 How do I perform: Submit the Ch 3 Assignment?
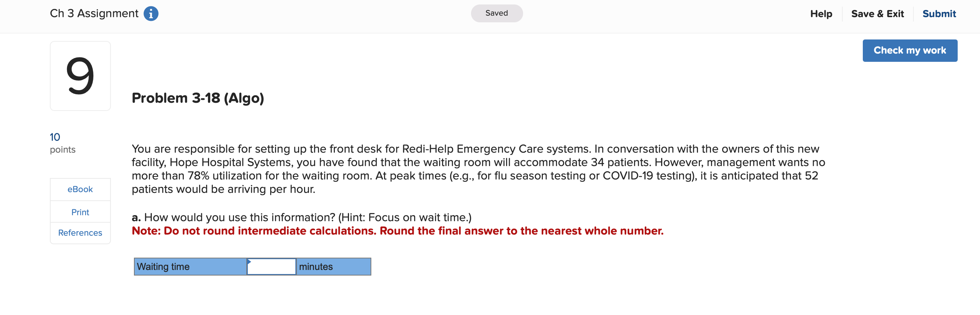coord(939,13)
